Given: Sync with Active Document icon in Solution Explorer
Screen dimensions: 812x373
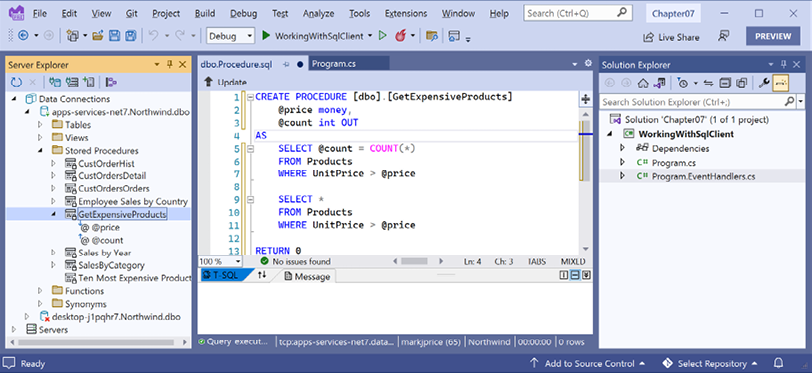Looking at the screenshot, I should point(708,82).
